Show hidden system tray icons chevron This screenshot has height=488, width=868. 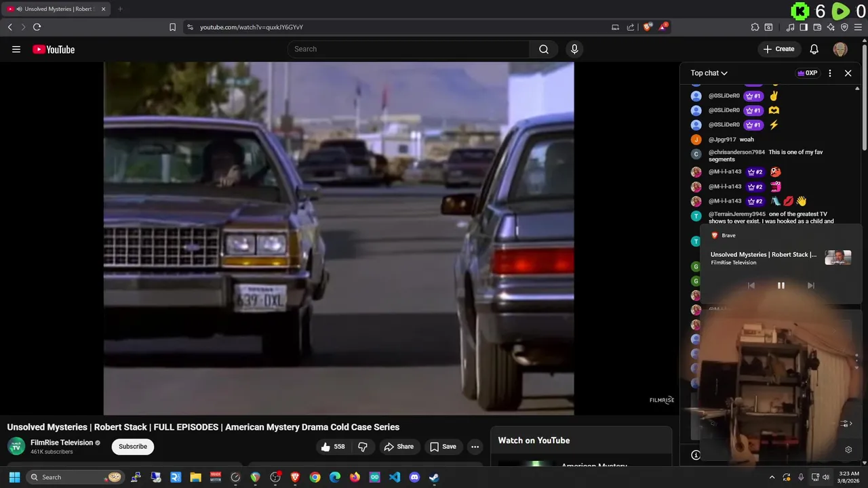772,477
